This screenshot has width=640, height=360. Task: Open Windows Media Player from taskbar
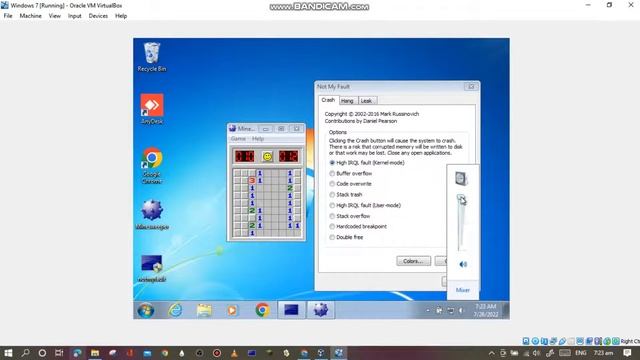(x=232, y=310)
